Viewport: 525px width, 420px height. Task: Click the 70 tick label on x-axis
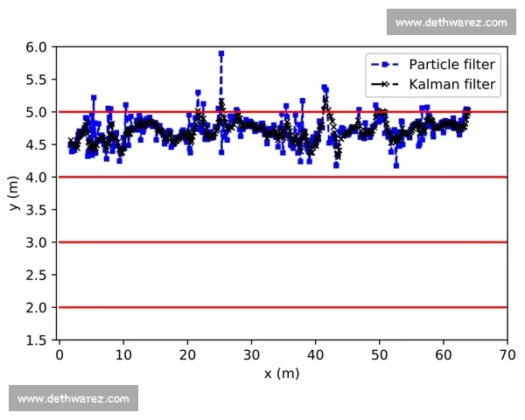point(507,355)
